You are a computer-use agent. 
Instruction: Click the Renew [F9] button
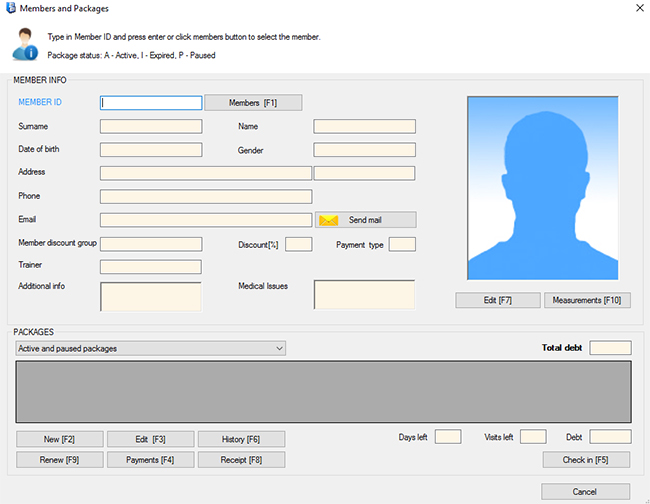click(x=59, y=460)
